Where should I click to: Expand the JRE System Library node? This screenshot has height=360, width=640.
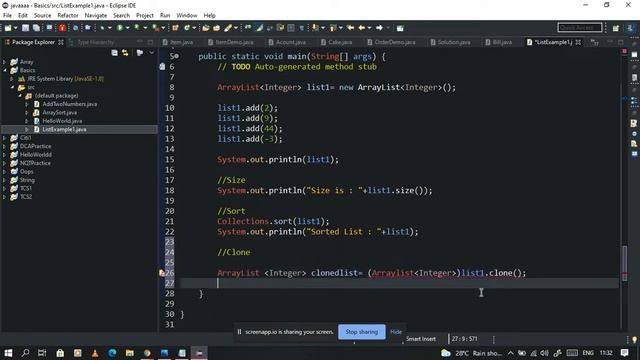(x=12, y=79)
